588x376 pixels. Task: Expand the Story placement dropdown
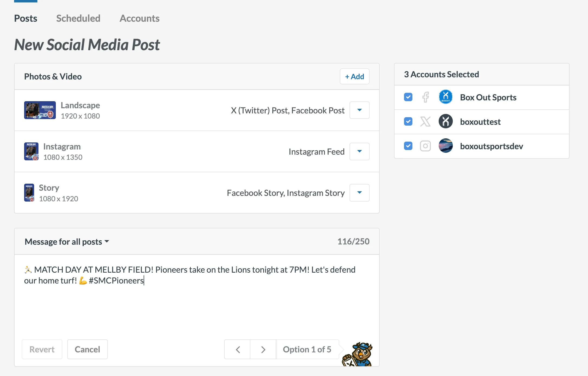click(359, 193)
